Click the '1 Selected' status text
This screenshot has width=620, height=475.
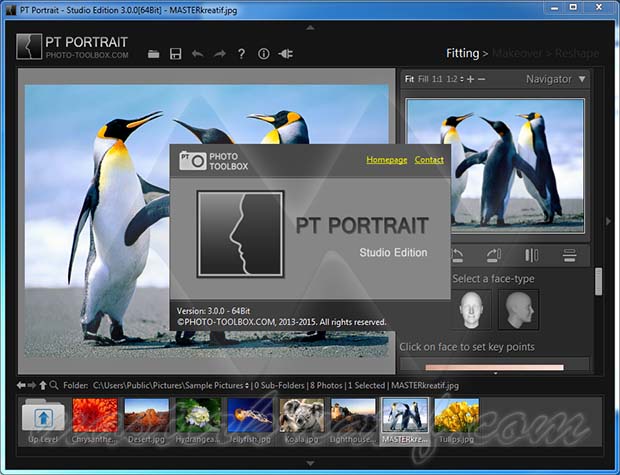[x=366, y=385]
